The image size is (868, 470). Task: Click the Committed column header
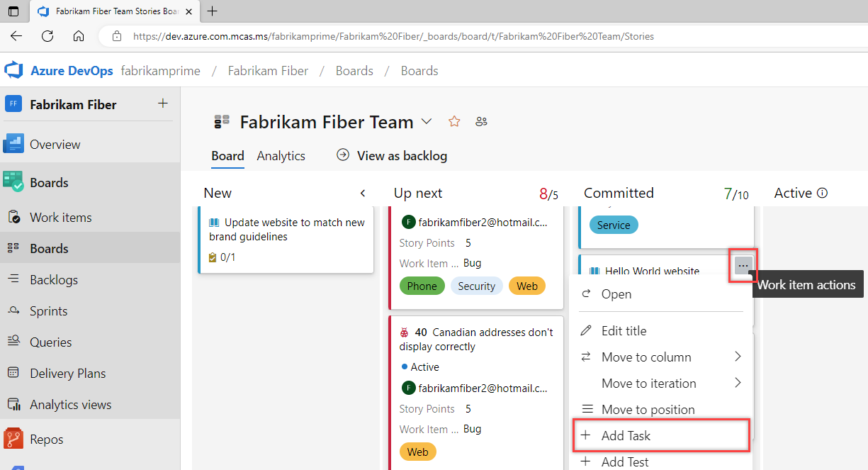(619, 193)
